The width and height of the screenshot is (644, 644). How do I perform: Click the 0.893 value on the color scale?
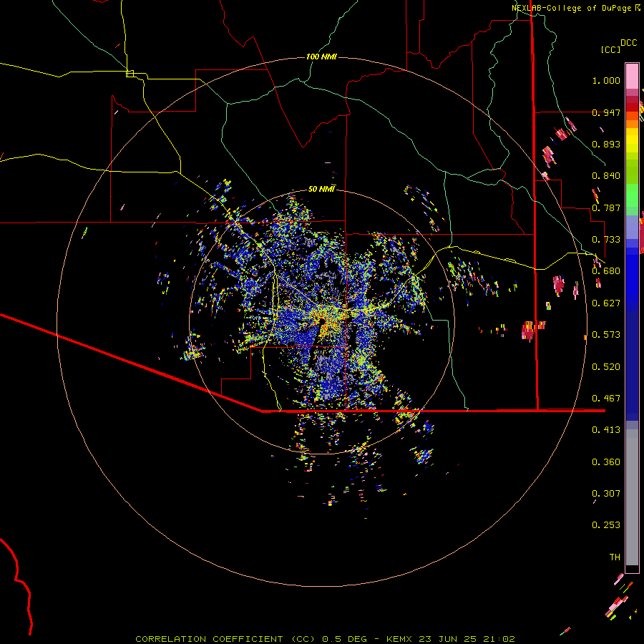pos(606,144)
